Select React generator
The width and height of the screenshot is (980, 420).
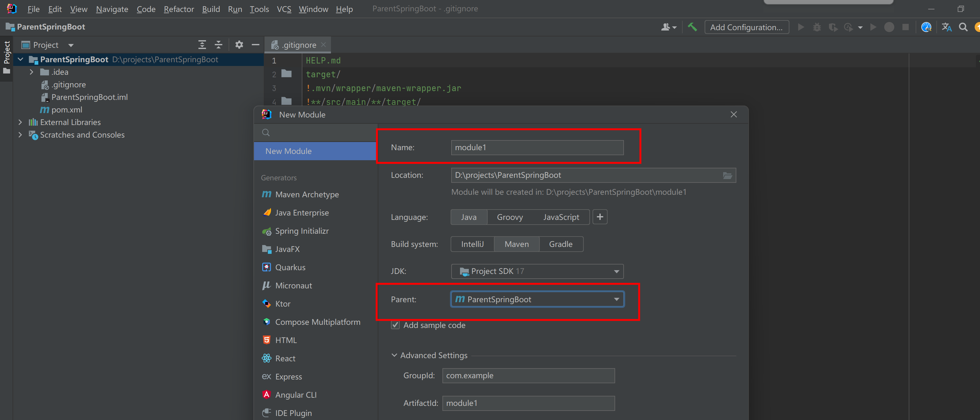click(279, 358)
